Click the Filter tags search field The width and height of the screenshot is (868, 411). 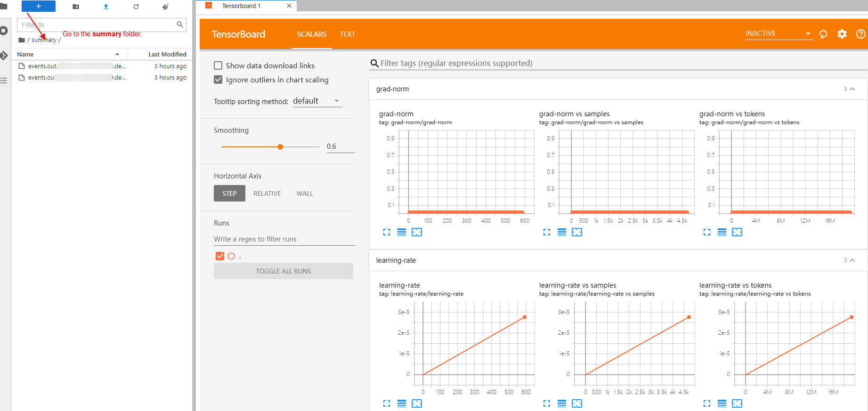pos(618,63)
